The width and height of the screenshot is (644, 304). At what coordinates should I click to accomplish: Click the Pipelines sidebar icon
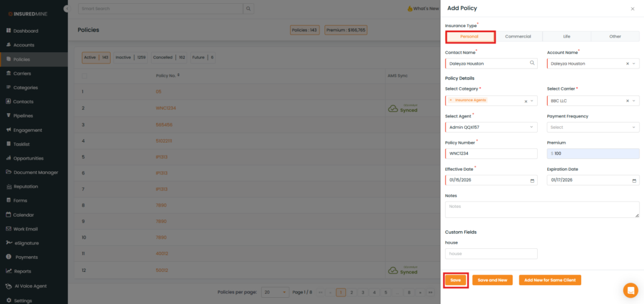8,116
